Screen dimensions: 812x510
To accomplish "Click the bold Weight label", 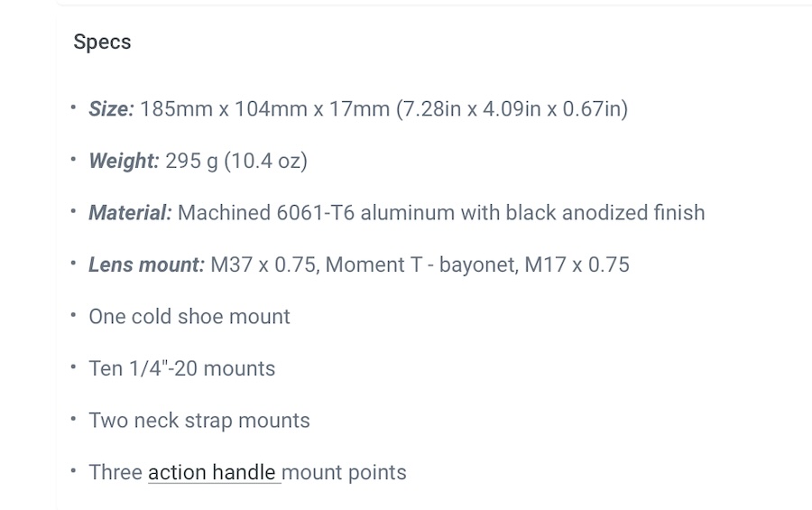I will 124,161.
